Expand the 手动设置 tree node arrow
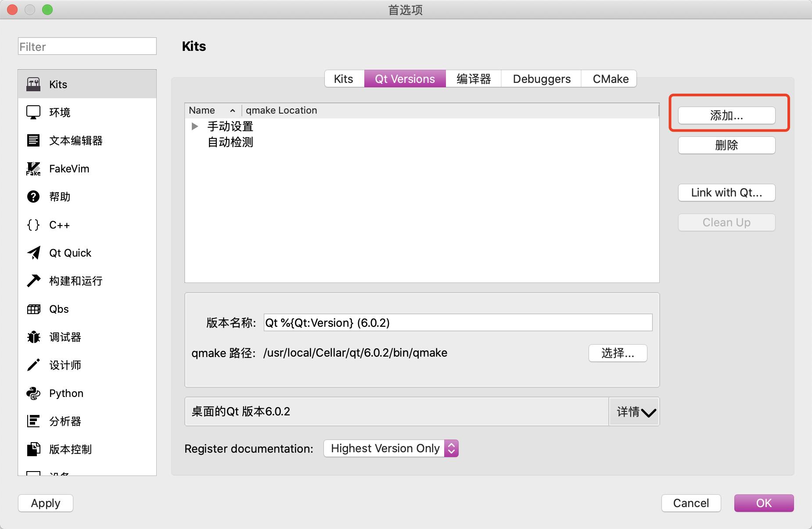Screen dimensions: 812x529 [x=195, y=126]
